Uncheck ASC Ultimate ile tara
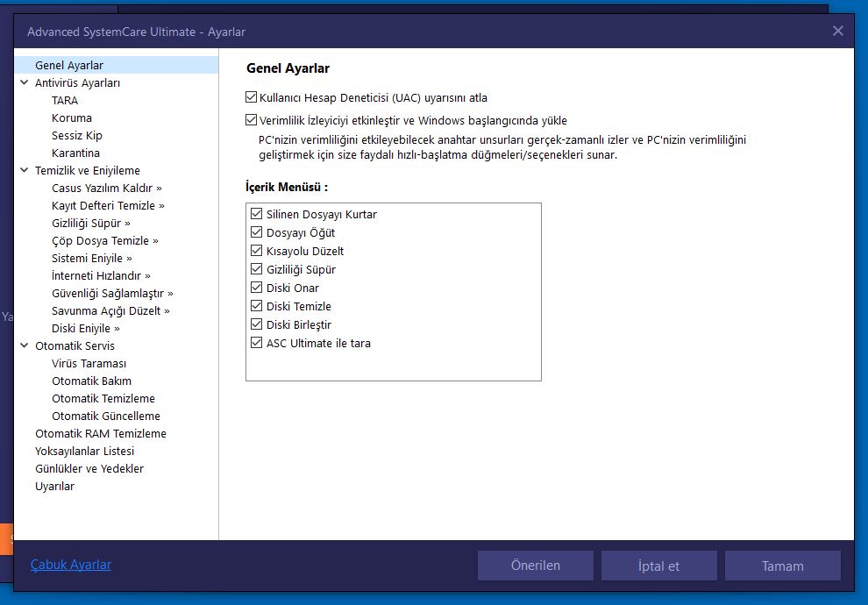The height and width of the screenshot is (605, 868). (256, 343)
